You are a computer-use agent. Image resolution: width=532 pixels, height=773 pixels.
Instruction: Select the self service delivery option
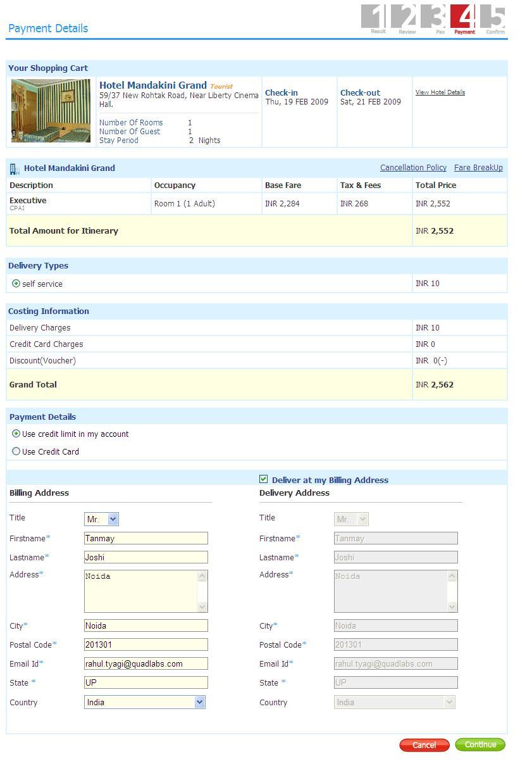tap(16, 284)
